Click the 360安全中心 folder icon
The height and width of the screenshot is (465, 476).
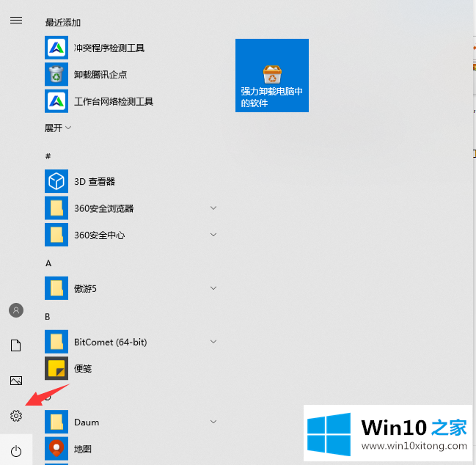(56, 235)
